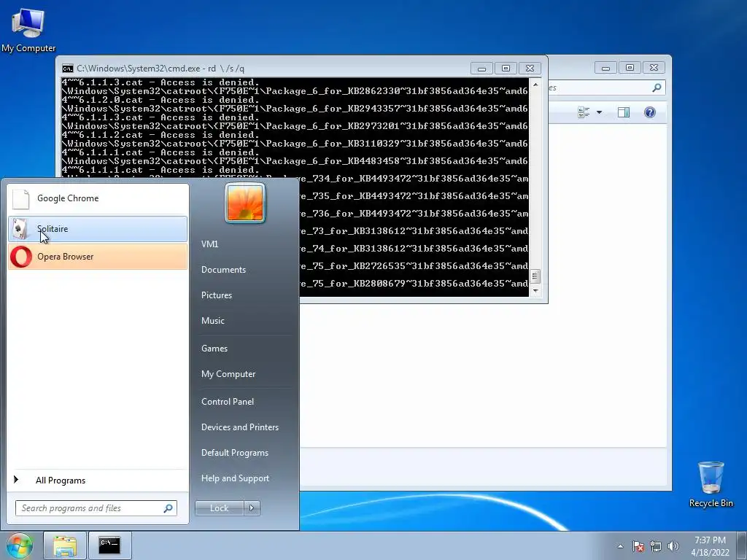The height and width of the screenshot is (560, 747).
Task: Click the Google Chrome blank file icon
Action: 21,198
